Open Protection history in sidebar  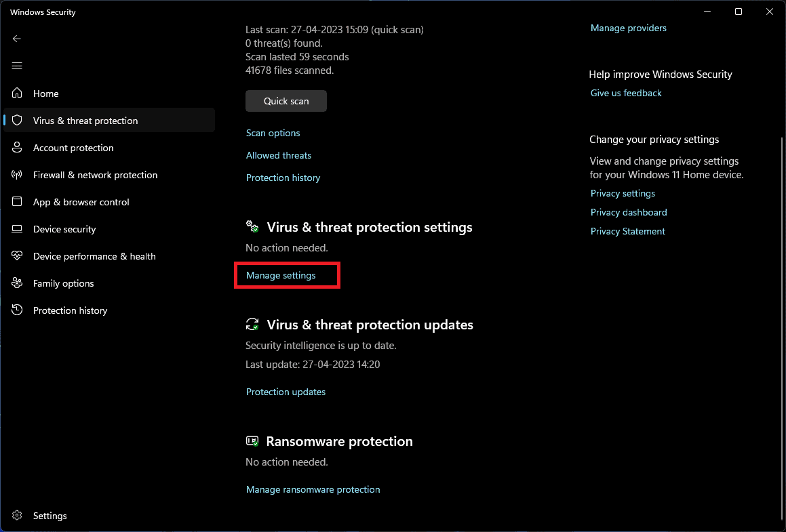[109, 310]
